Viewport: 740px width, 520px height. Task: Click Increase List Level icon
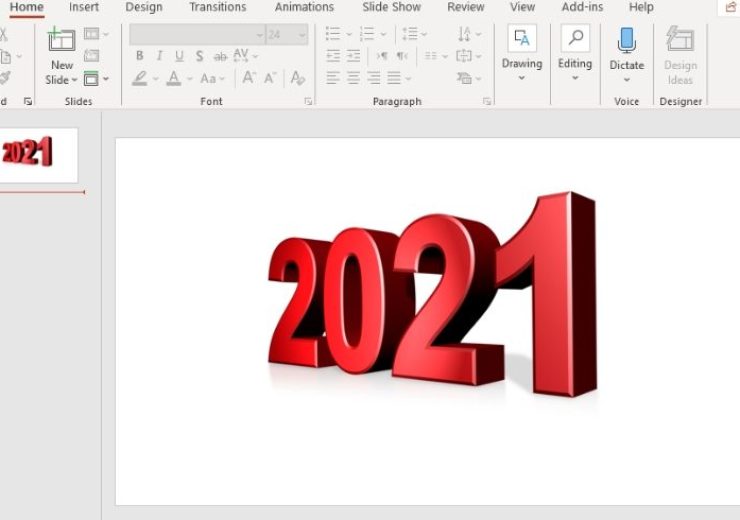(x=353, y=56)
